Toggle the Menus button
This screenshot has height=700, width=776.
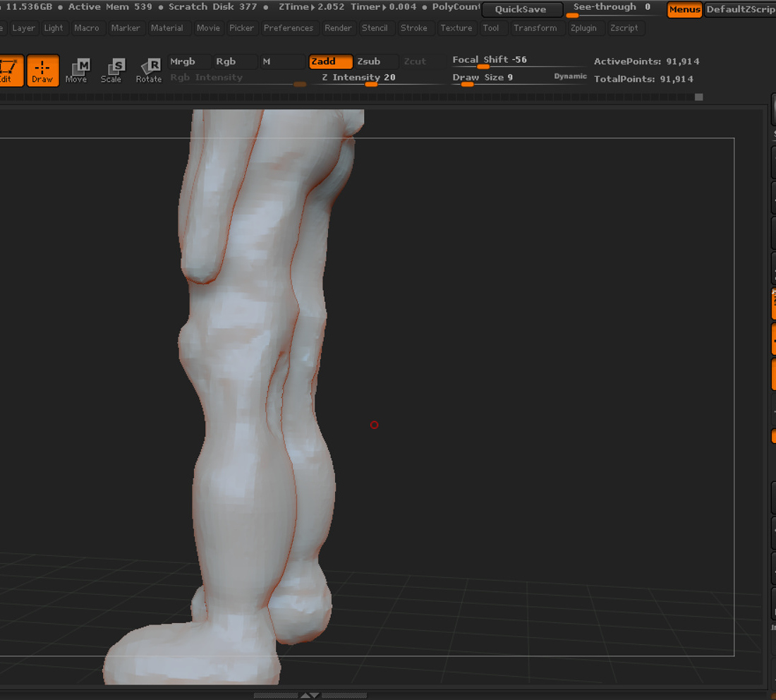click(684, 9)
